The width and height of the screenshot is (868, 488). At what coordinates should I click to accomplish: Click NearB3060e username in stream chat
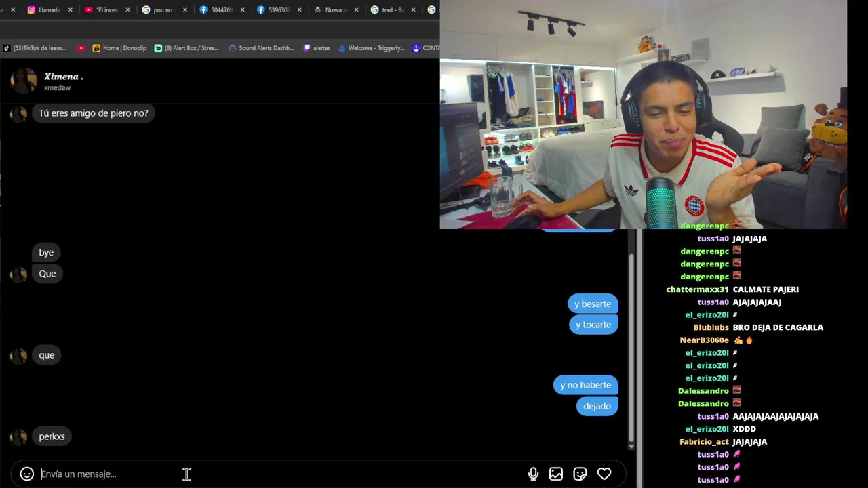click(x=704, y=340)
